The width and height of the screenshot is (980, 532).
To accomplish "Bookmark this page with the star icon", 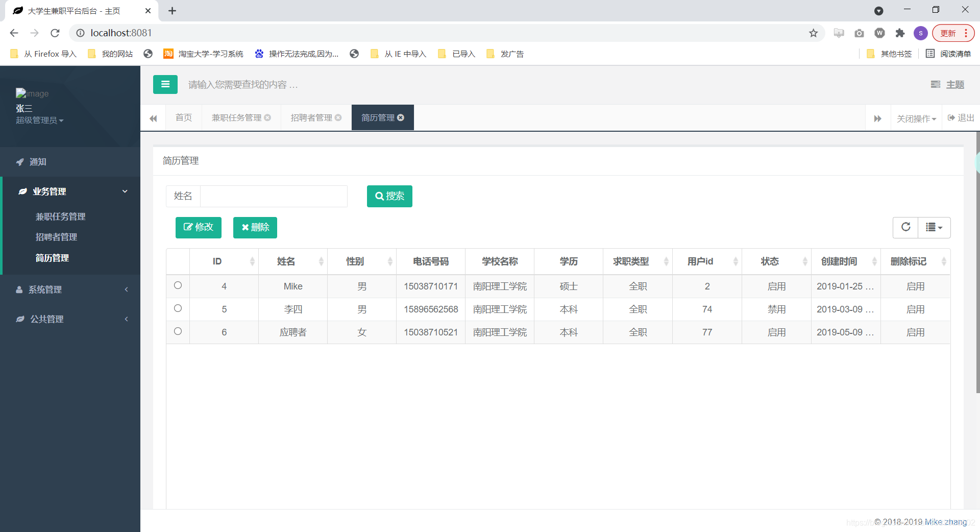I will (x=813, y=33).
